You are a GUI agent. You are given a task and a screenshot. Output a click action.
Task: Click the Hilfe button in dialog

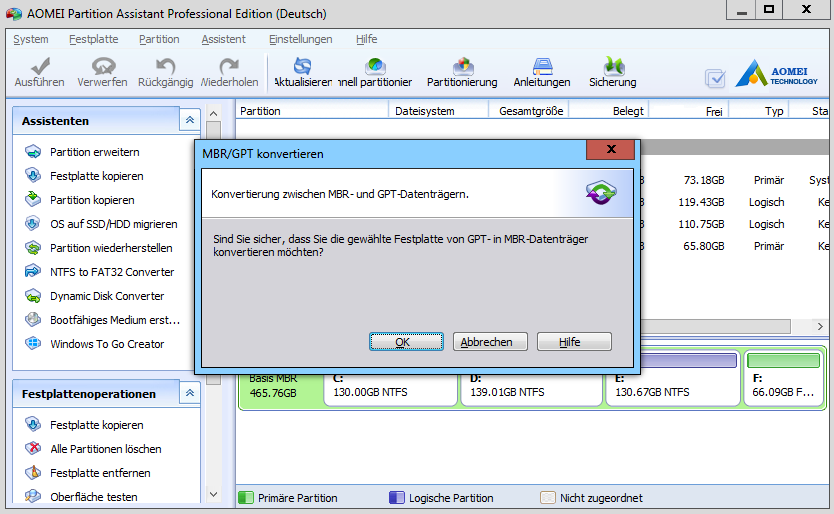pyautogui.click(x=574, y=342)
